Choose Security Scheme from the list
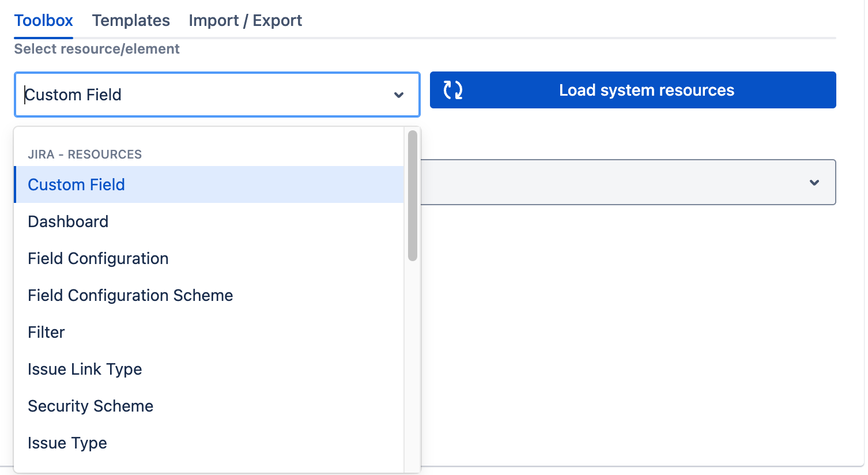This screenshot has height=475, width=868. [x=90, y=406]
